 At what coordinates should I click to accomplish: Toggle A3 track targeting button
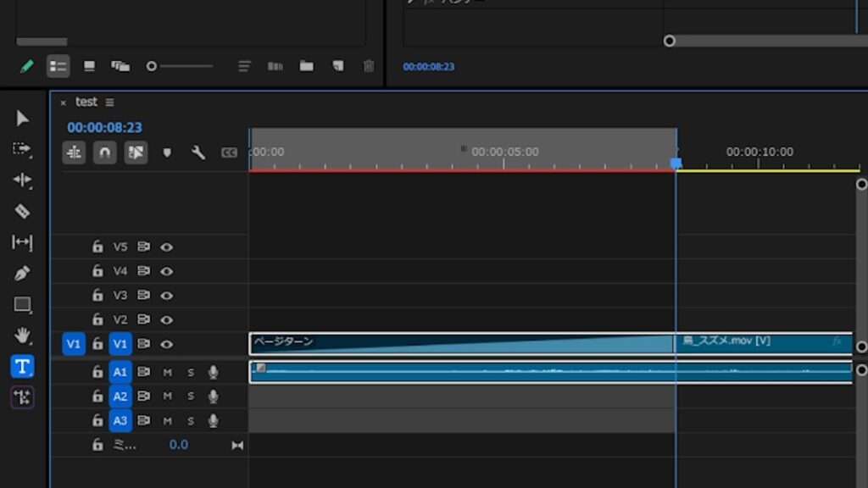click(120, 420)
